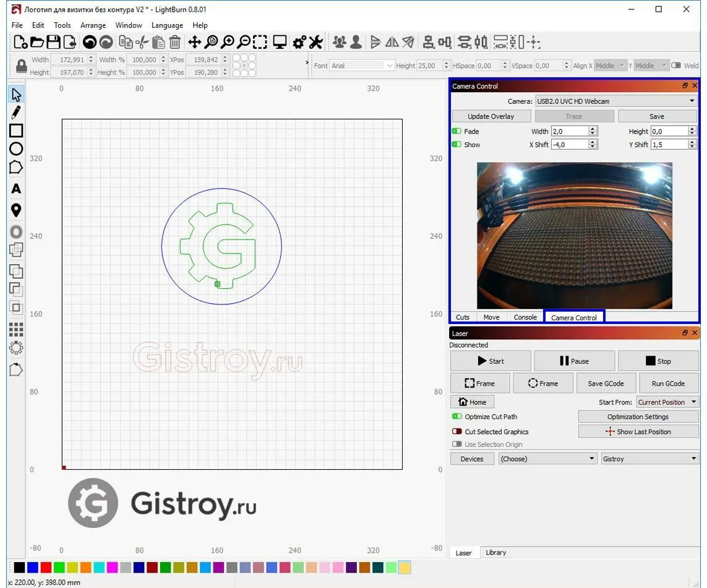Click the Redo arrow icon
Viewport: 707px width, 588px height.
tap(106, 43)
